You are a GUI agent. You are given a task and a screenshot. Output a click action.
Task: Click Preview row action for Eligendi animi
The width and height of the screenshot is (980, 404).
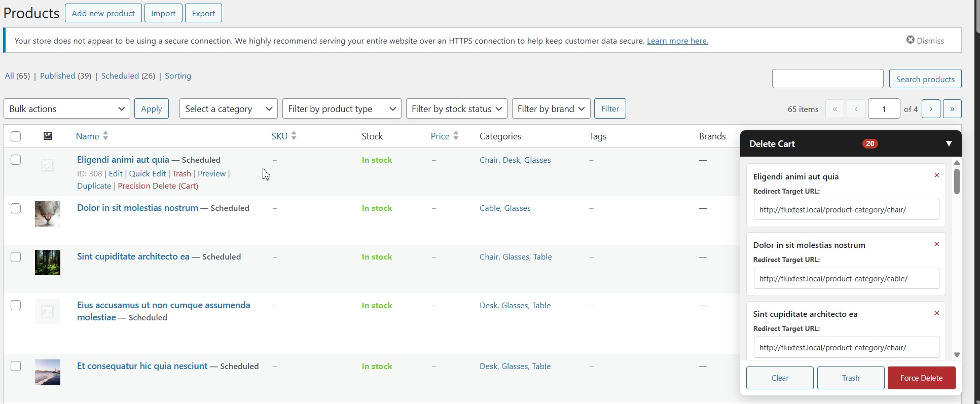pyautogui.click(x=211, y=173)
